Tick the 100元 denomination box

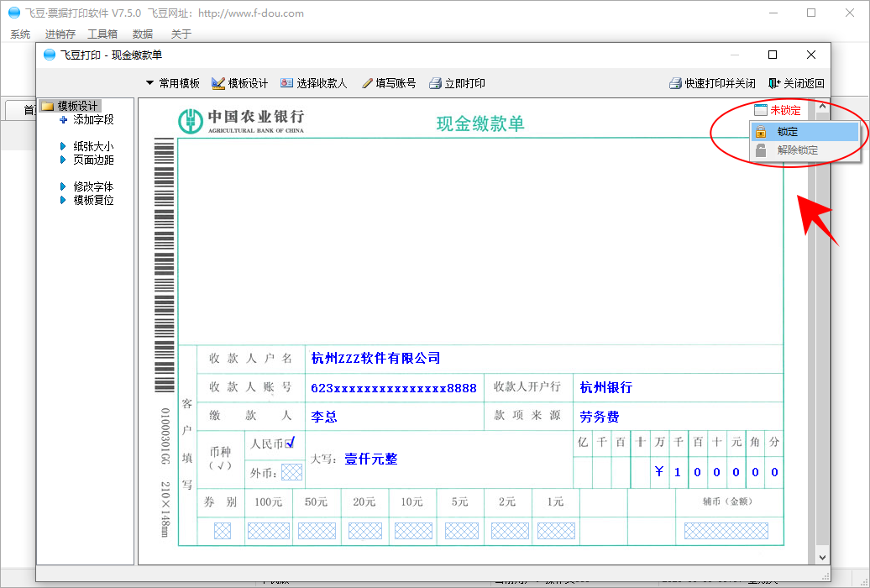point(269,531)
